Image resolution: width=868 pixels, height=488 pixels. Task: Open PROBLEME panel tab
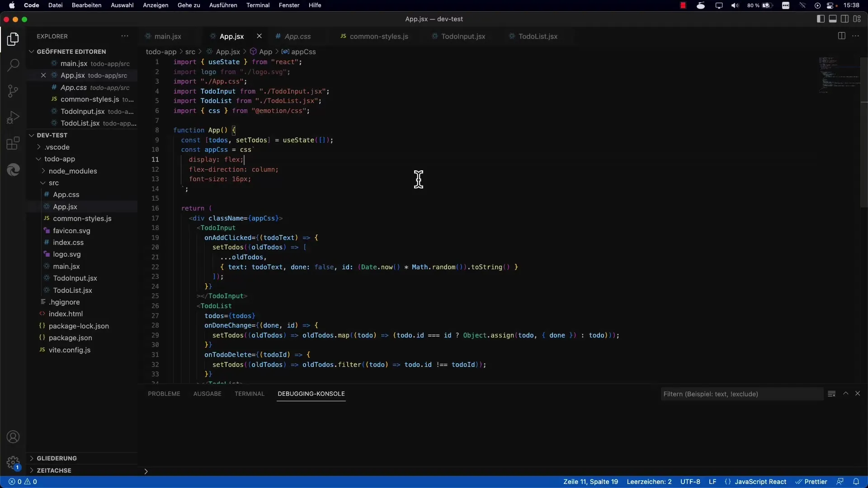(164, 394)
